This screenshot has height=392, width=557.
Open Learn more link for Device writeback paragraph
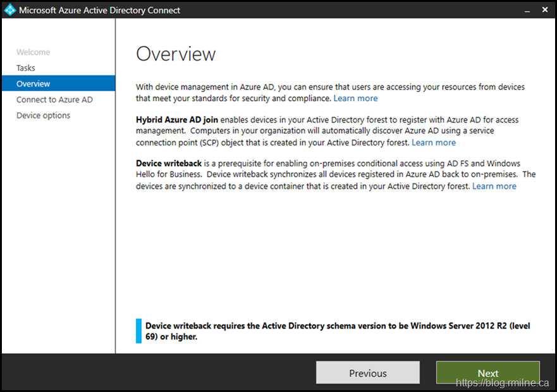click(494, 186)
